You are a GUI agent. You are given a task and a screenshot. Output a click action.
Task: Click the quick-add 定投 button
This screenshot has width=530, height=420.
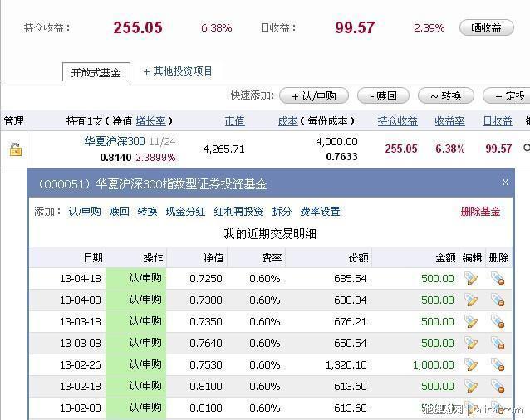point(507,96)
